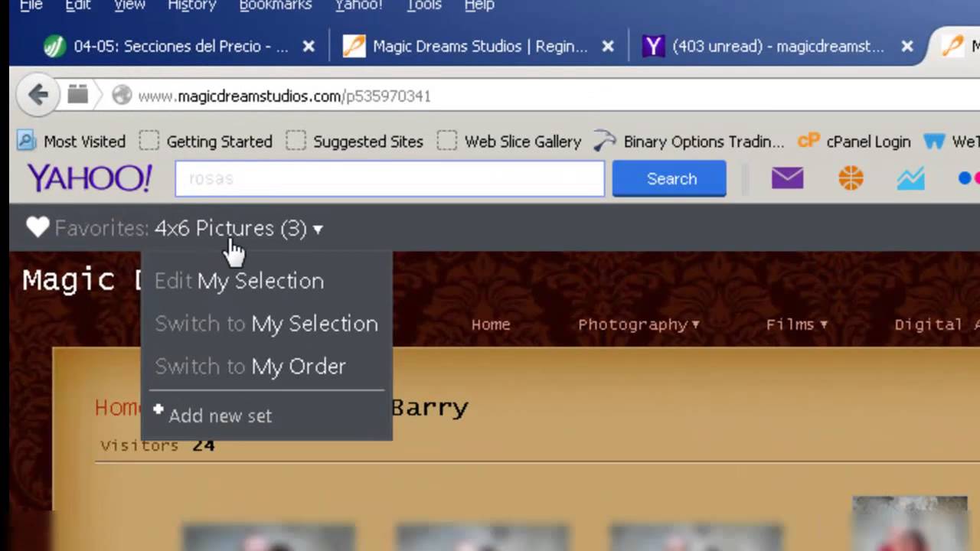Viewport: 980px width, 551px height.
Task: Open the Yahoo! menu in menu bar
Action: [359, 6]
